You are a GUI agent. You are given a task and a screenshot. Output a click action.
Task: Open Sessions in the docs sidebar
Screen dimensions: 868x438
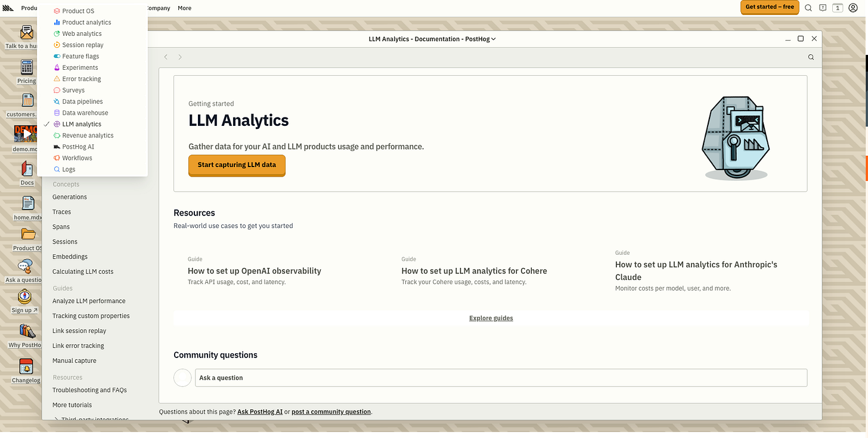tap(65, 242)
